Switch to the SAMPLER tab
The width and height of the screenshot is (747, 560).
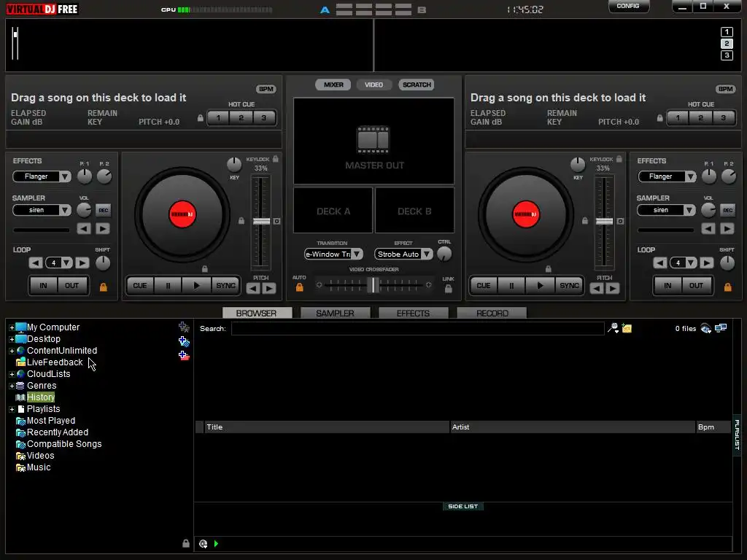pos(335,314)
